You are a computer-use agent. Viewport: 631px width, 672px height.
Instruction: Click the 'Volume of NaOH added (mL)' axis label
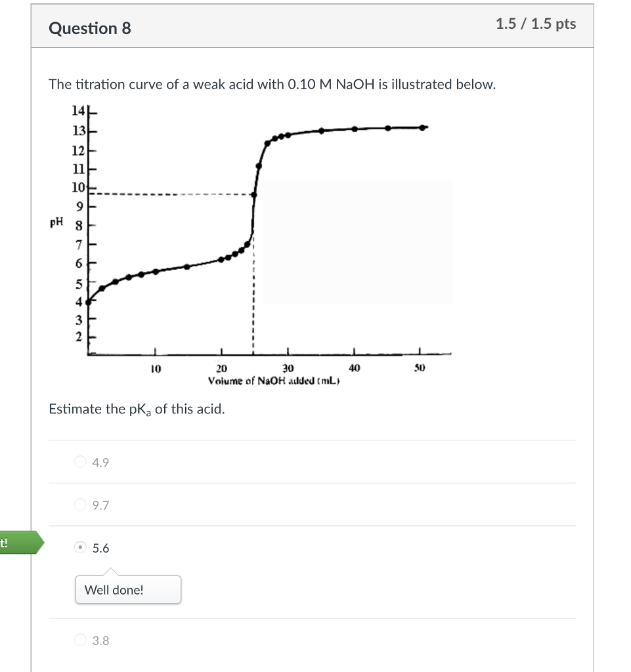click(x=274, y=381)
